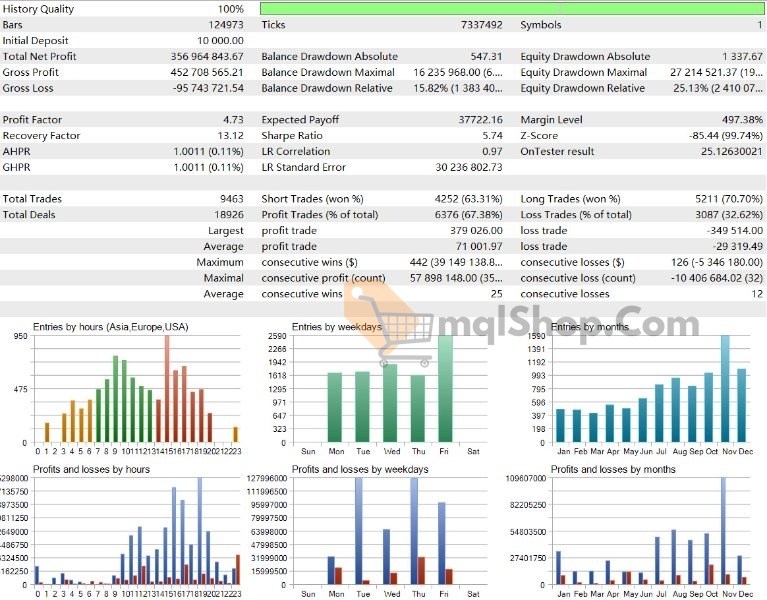Image resolution: width=767 pixels, height=600 pixels.
Task: Click the Profits and losses by hours title
Action: 91,469
